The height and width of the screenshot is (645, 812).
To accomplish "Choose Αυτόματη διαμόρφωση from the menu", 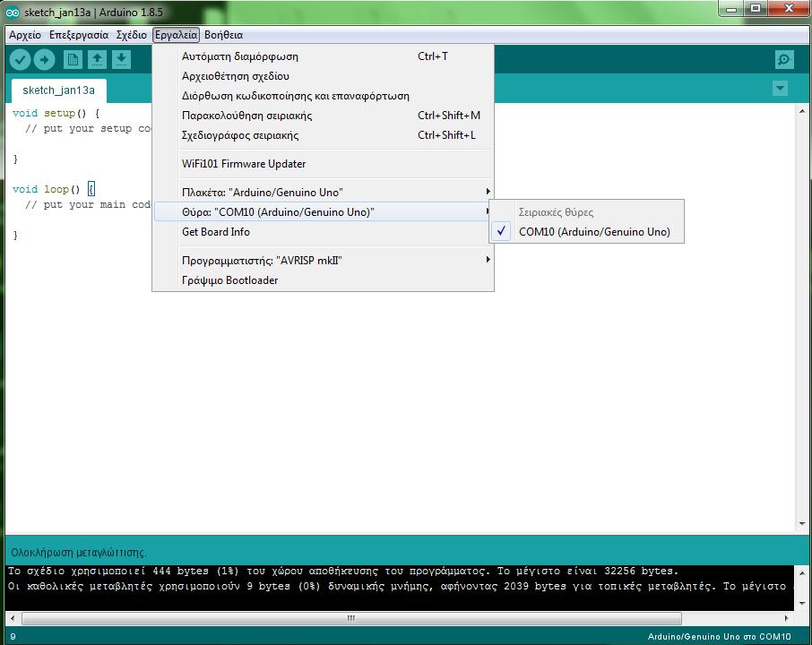I will click(324, 56).
